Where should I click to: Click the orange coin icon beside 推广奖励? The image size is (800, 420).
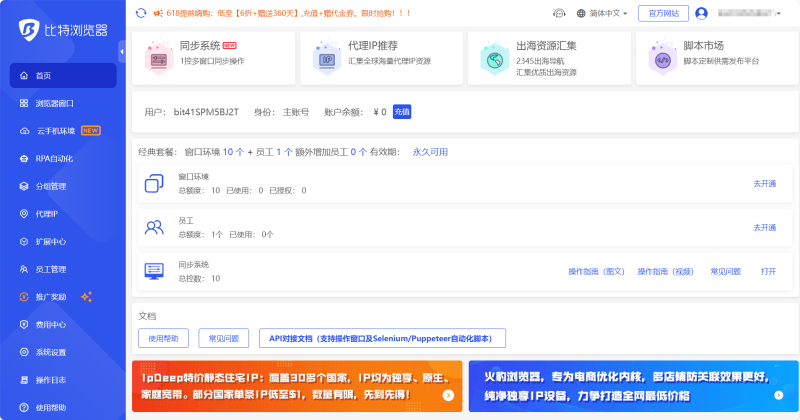(24, 297)
